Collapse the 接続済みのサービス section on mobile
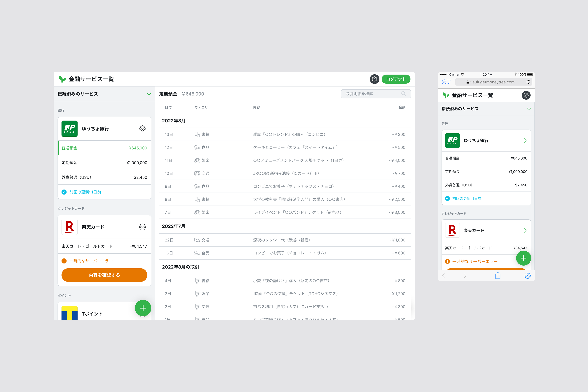 tap(529, 109)
